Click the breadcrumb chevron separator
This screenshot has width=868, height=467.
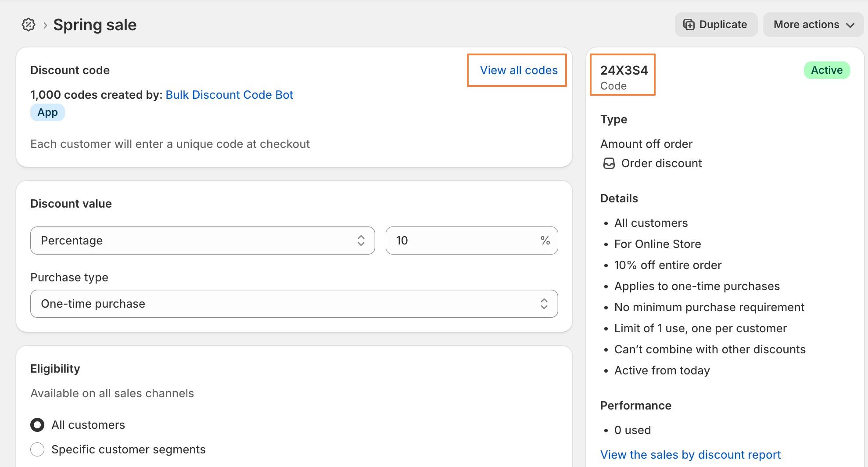click(x=45, y=25)
